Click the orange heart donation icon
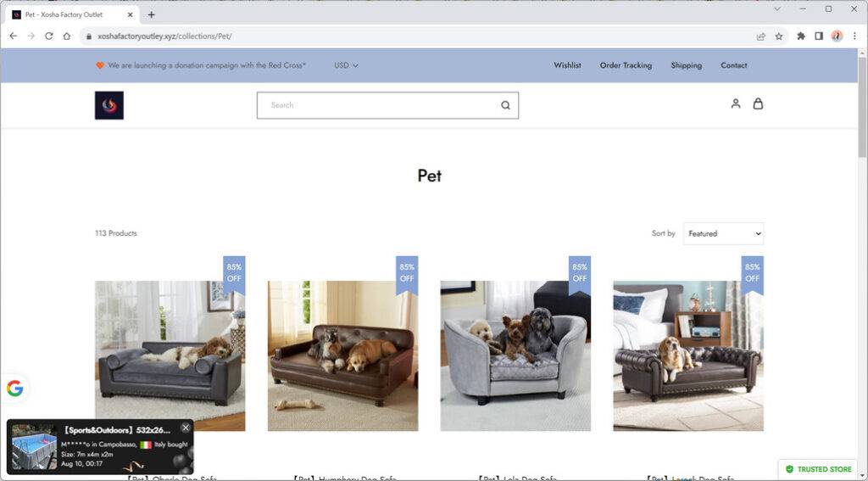868x481 pixels. [x=100, y=65]
